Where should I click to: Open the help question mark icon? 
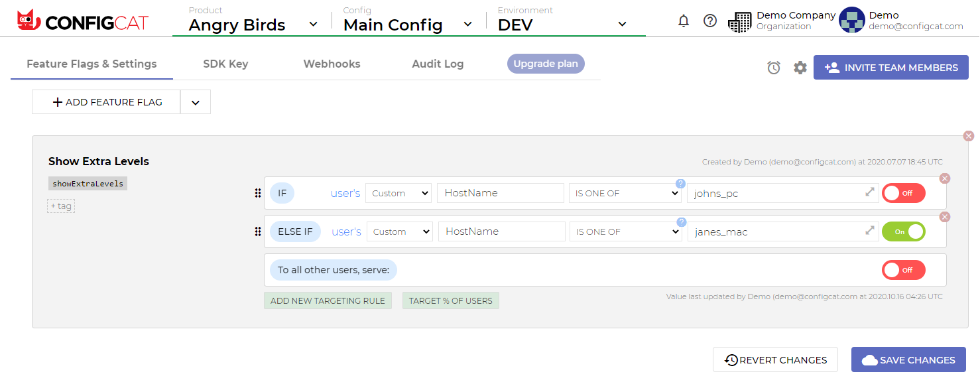[710, 21]
